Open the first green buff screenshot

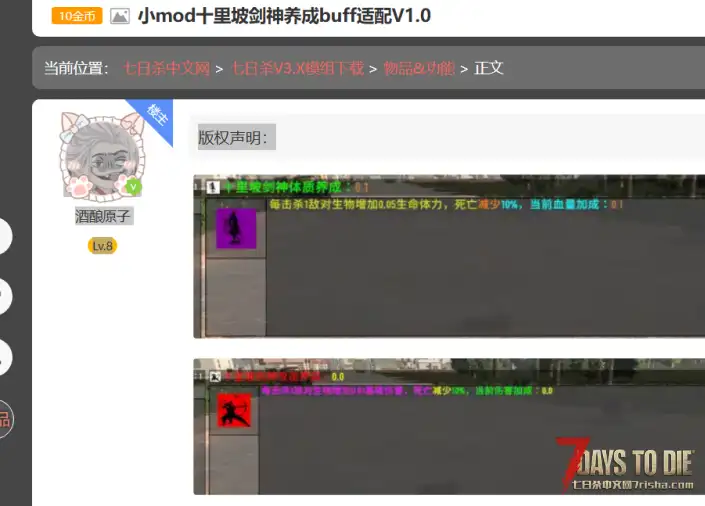[x=449, y=256]
